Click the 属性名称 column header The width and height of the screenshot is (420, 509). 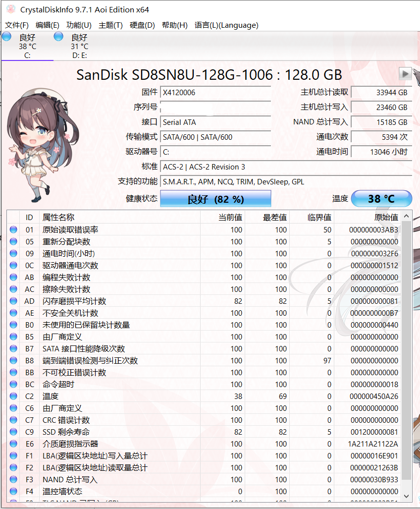[x=120, y=217]
